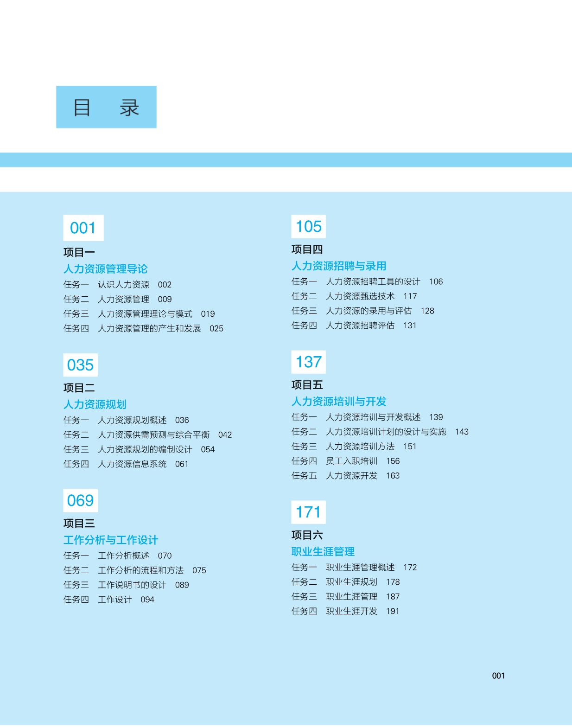
Task: Open the 人力资源招聘与录用 section title
Action: pyautogui.click(x=339, y=266)
